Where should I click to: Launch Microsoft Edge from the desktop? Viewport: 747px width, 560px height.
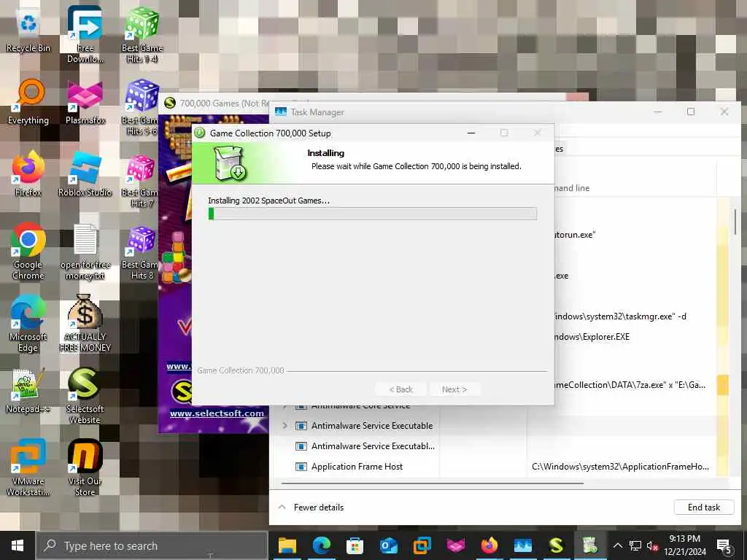(x=28, y=324)
